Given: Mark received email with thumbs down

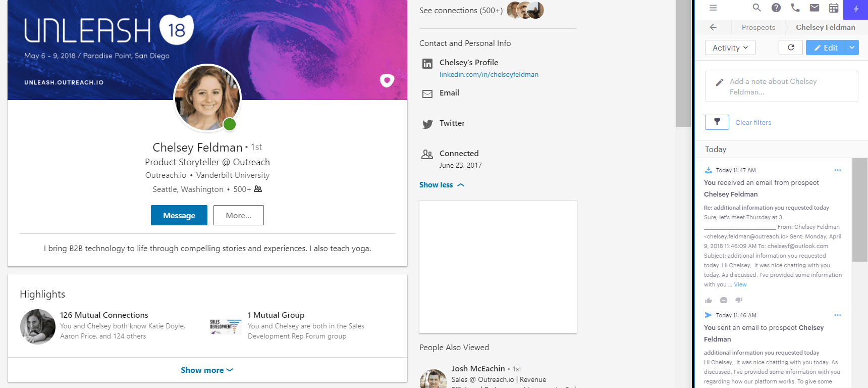Looking at the screenshot, I should pos(739,301).
